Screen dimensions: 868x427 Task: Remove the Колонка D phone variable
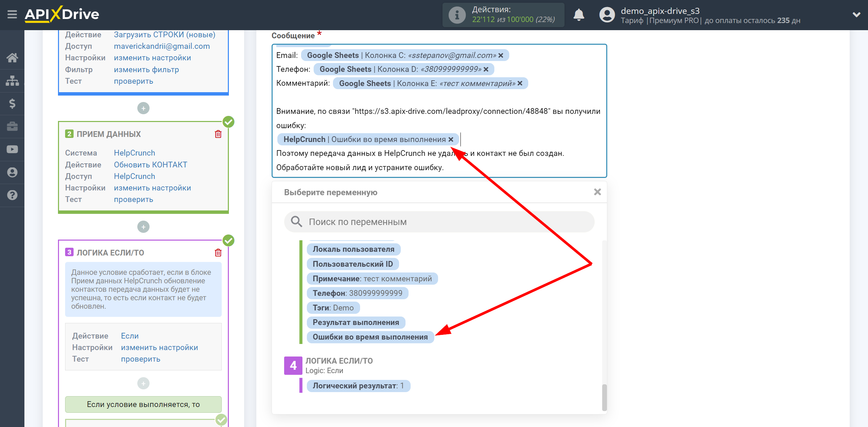tap(486, 69)
